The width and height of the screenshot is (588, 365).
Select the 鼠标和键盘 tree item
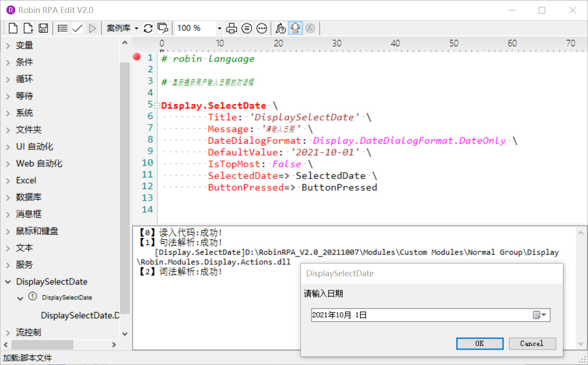(x=37, y=231)
